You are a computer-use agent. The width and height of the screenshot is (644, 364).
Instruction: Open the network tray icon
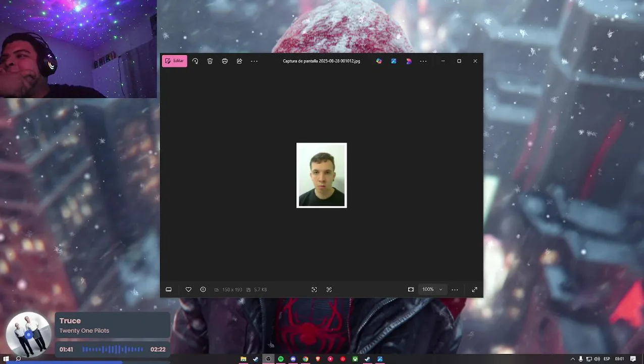[x=589, y=359]
